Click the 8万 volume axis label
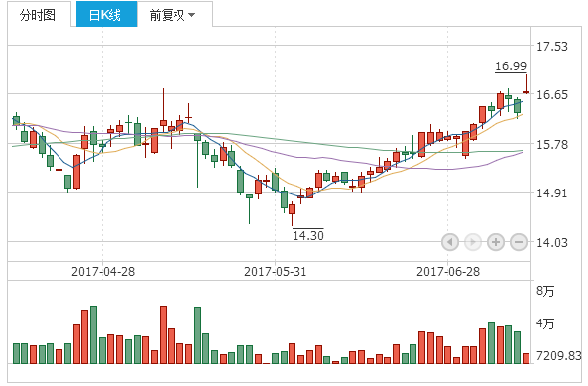 545,291
